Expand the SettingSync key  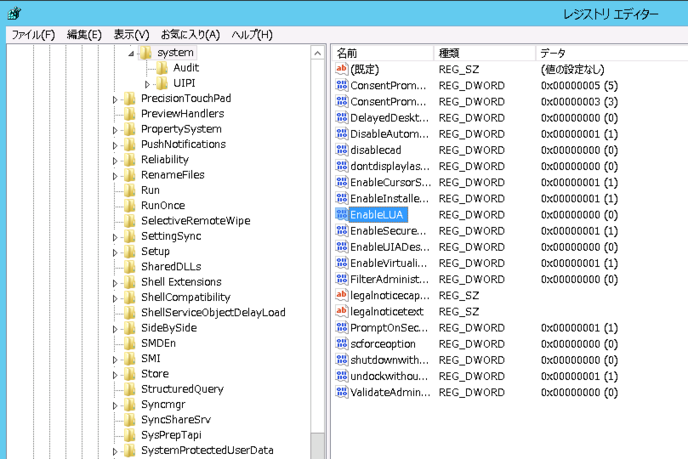click(x=115, y=237)
